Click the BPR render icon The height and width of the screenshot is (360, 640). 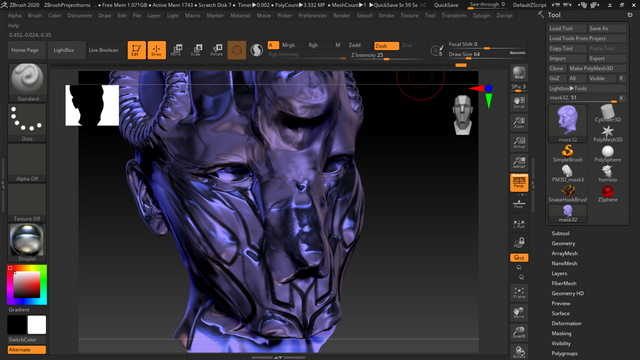tap(519, 73)
